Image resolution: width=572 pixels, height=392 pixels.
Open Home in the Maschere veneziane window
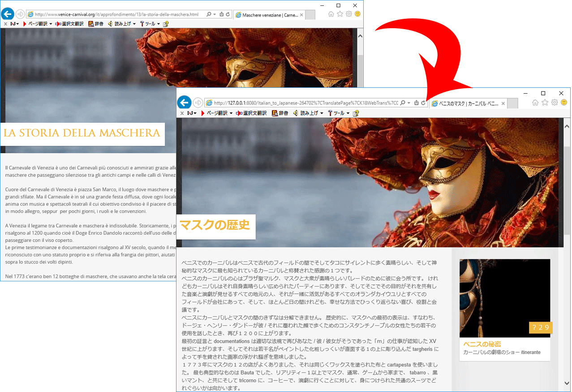click(x=331, y=14)
